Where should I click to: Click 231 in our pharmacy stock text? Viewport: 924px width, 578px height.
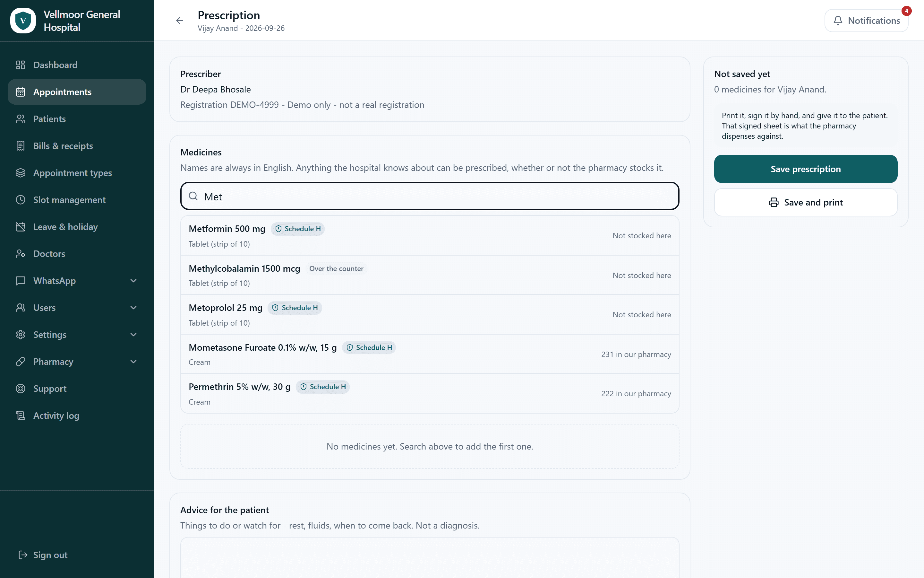click(x=636, y=355)
